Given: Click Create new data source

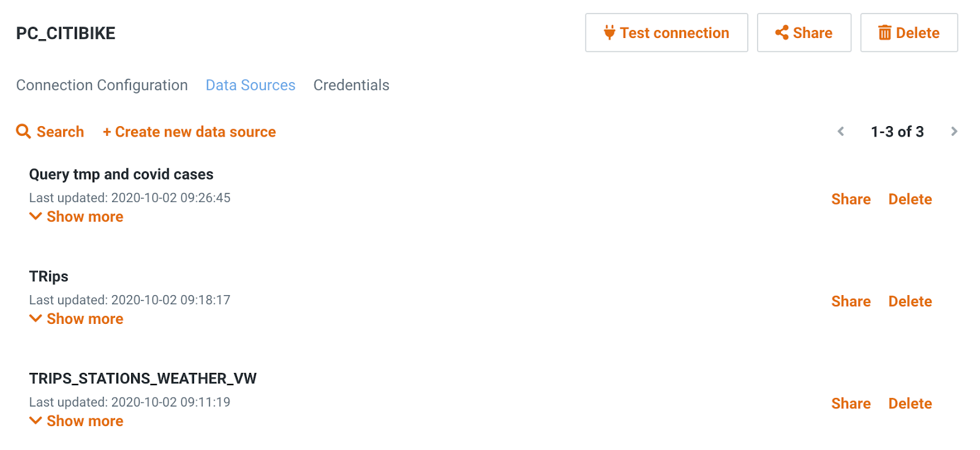Looking at the screenshot, I should pos(189,132).
